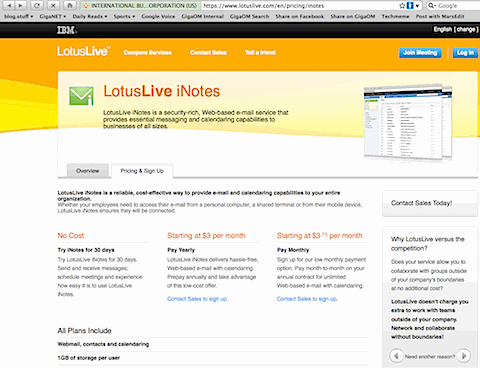This screenshot has height=368, width=480.
Task: Change language via English (change) link
Action: [456, 29]
